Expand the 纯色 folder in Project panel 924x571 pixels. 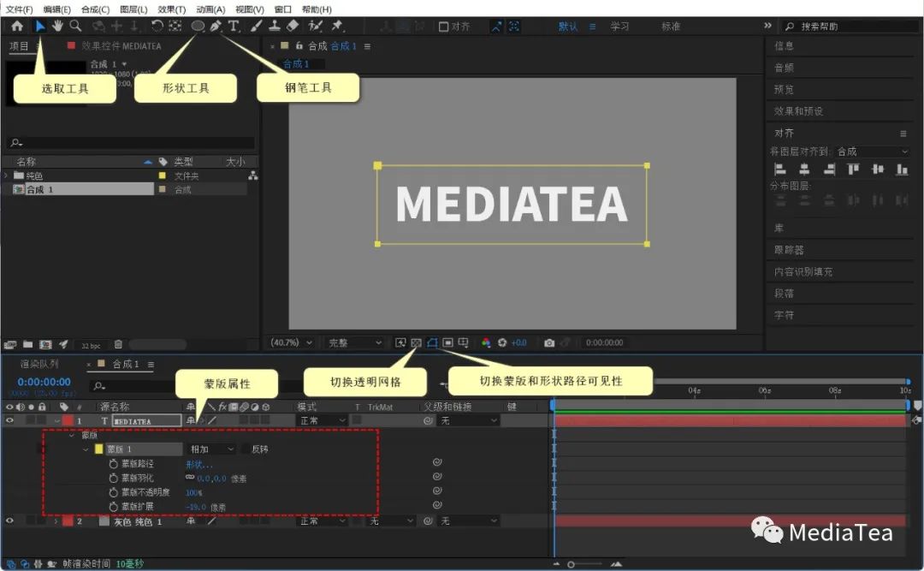tap(6, 175)
